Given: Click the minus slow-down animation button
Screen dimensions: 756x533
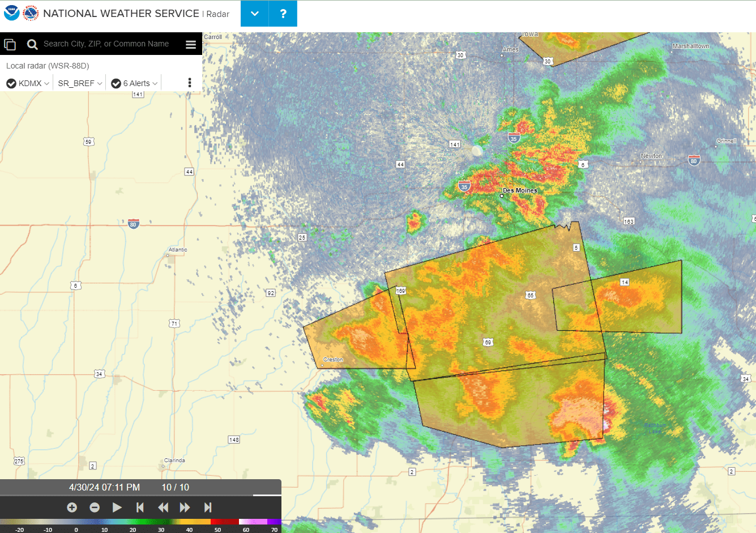Looking at the screenshot, I should coord(95,508).
